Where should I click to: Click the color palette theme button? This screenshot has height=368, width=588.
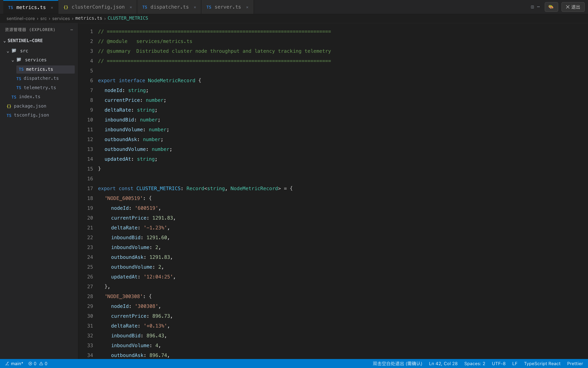click(x=551, y=7)
